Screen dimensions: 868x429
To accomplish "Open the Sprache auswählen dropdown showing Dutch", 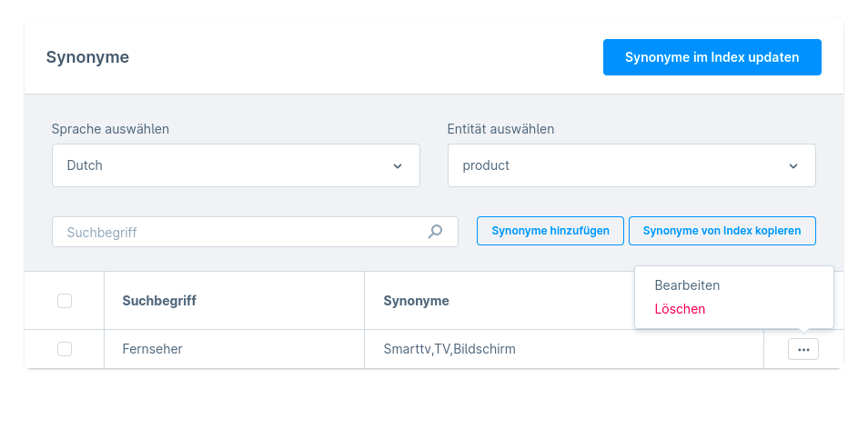I will (236, 165).
